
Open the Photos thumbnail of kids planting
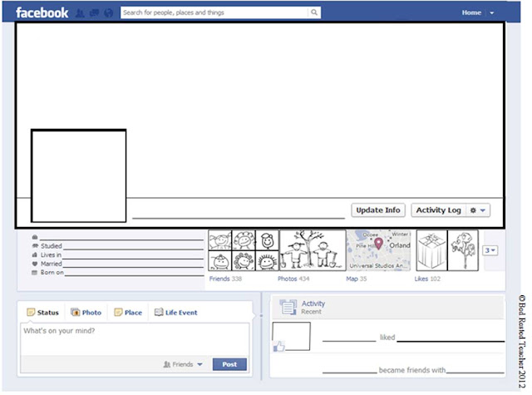click(313, 250)
